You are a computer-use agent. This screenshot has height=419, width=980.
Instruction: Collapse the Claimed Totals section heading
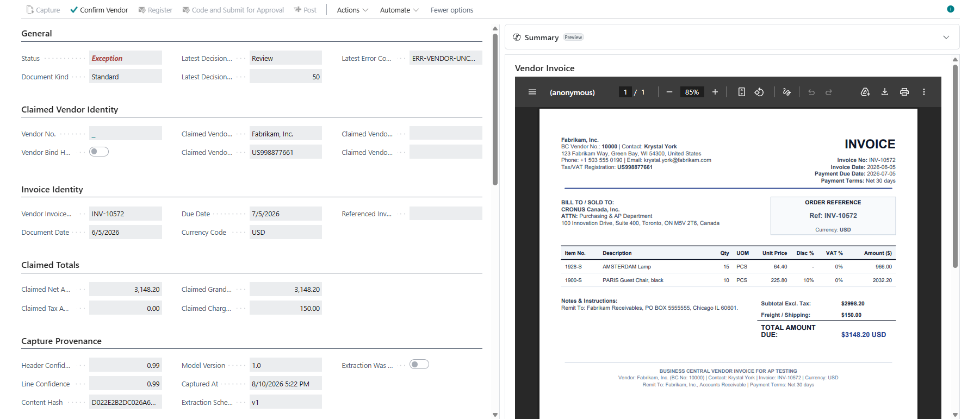pyautogui.click(x=50, y=265)
